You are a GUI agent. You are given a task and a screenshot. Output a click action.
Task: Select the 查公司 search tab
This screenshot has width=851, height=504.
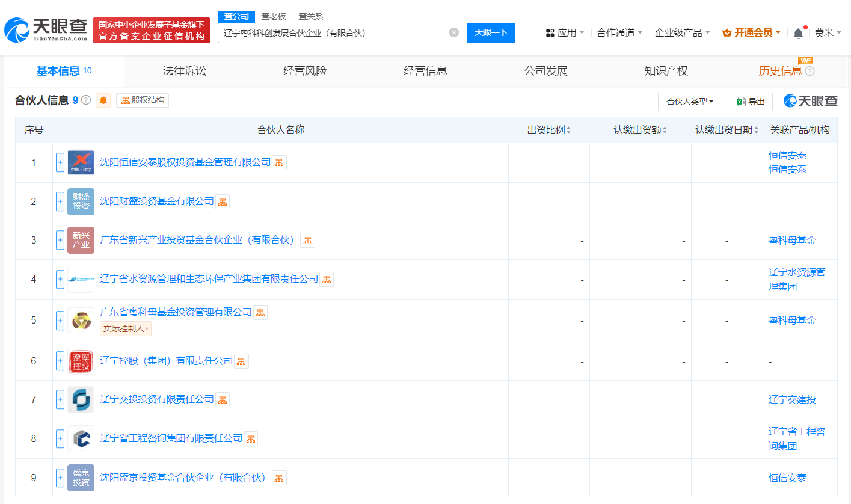point(236,16)
